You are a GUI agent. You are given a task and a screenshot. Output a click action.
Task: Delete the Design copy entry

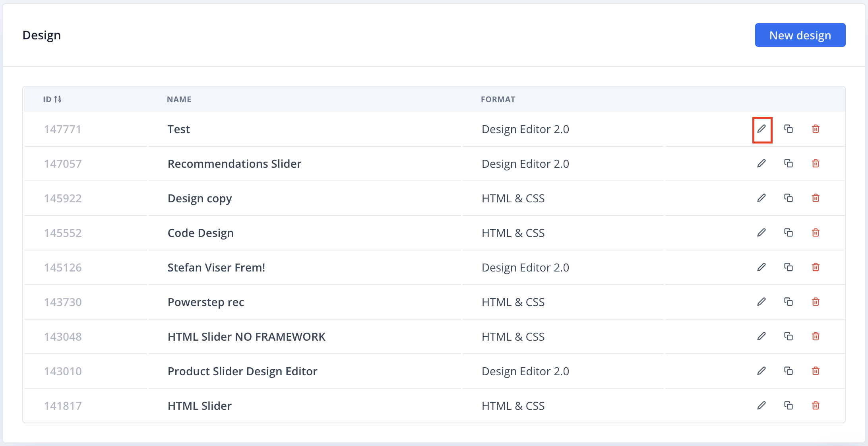coord(816,198)
